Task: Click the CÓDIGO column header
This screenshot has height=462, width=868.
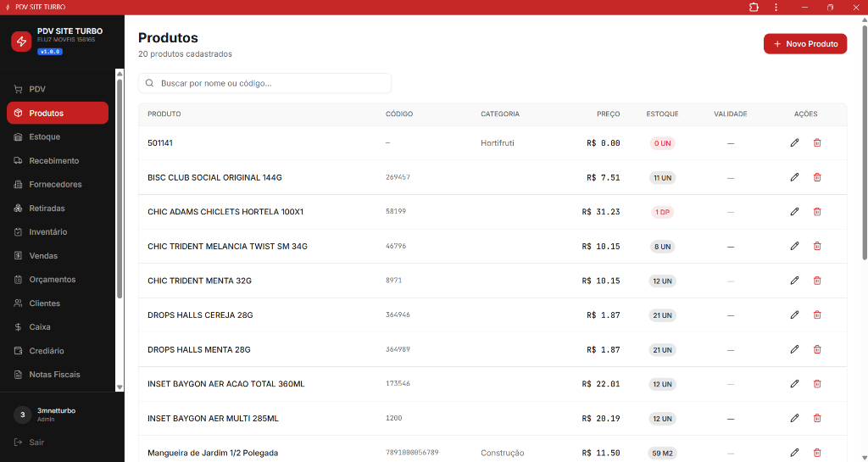Action: [x=399, y=114]
